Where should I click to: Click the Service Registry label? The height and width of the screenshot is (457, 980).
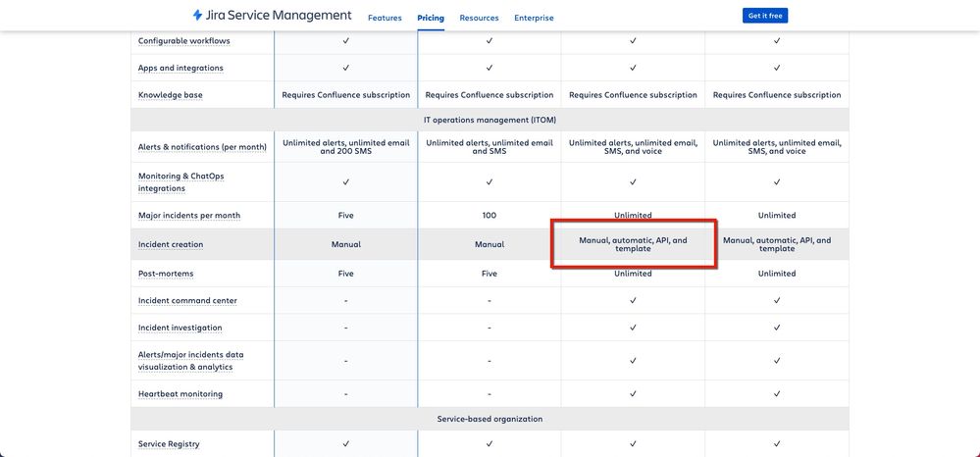(x=169, y=444)
